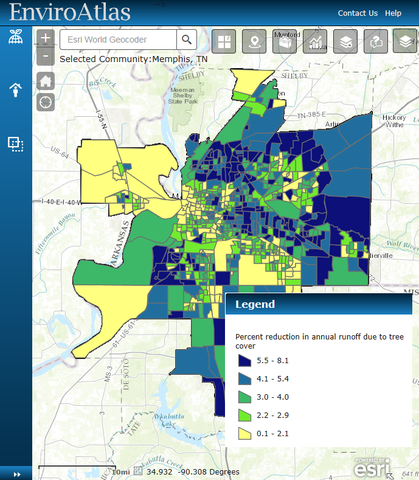Click the '0.1 - 2.1' legend label
The height and width of the screenshot is (480, 419).
(272, 434)
